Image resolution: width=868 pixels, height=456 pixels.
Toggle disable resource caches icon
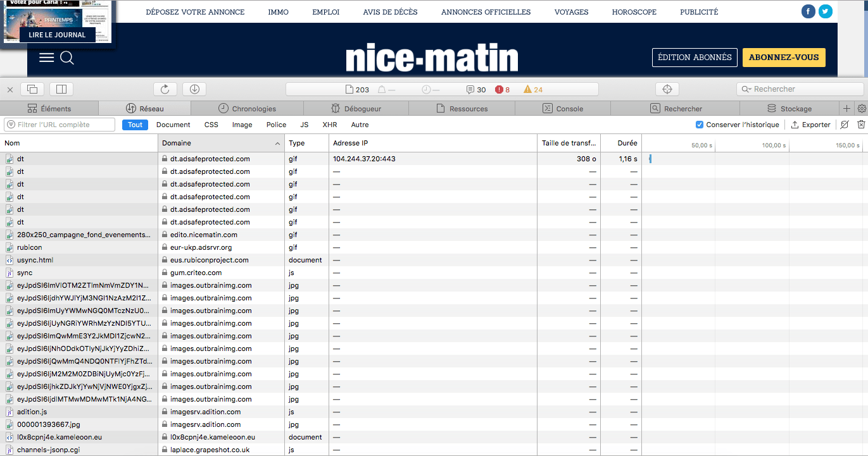point(845,125)
